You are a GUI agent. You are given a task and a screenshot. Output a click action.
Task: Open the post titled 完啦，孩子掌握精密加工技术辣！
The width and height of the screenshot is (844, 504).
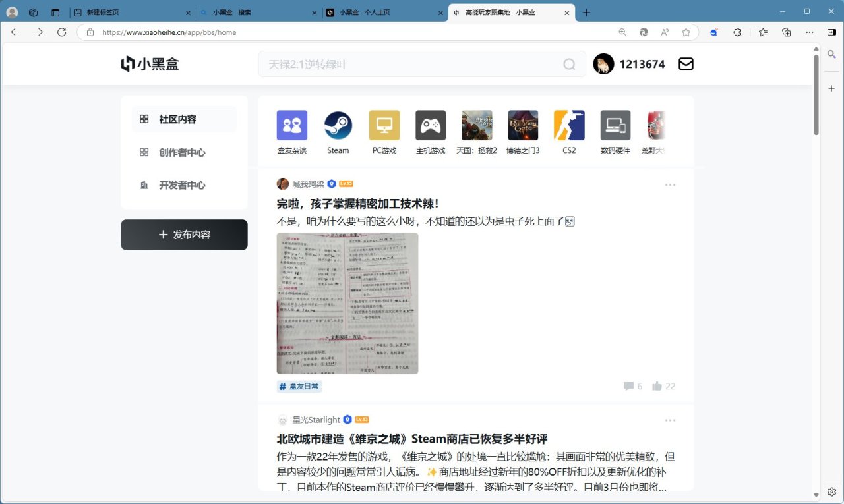(x=358, y=204)
